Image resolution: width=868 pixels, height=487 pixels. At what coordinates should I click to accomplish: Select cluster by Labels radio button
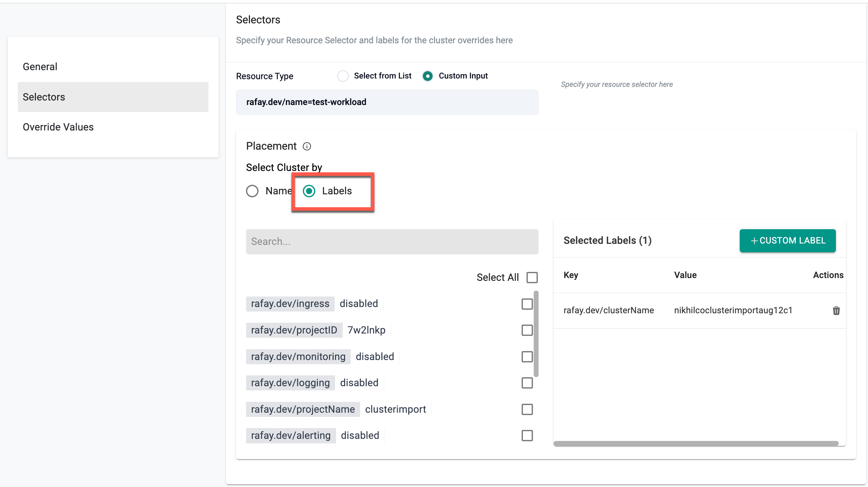tap(309, 191)
